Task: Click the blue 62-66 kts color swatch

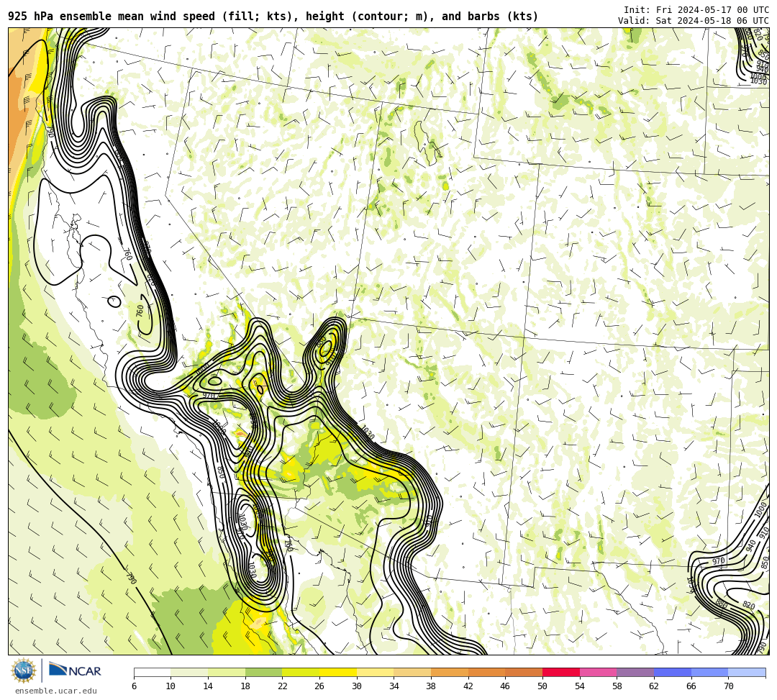Action: click(x=673, y=672)
